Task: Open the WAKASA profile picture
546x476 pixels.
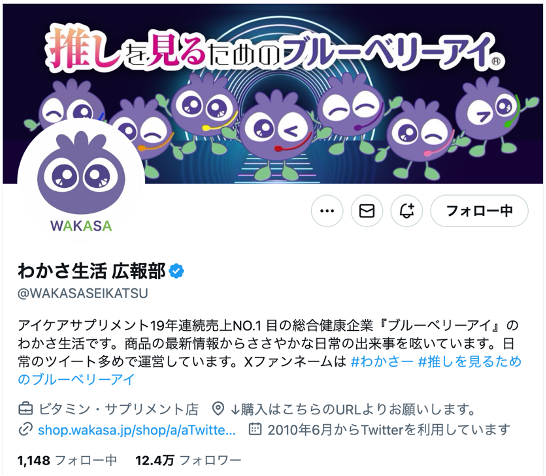Action: point(81,182)
